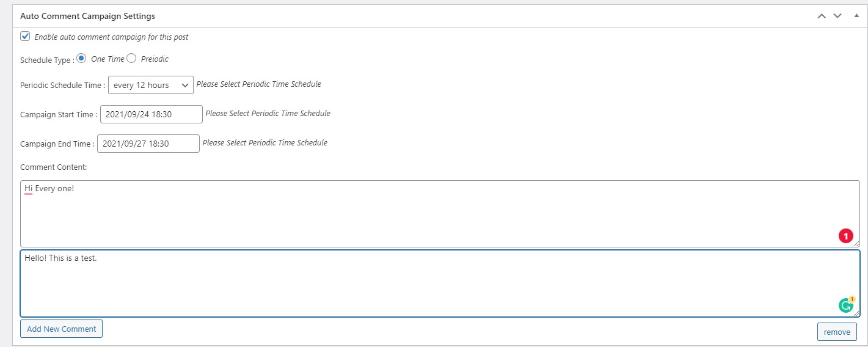Click the Add New Comment button
868x347 pixels.
click(61, 329)
